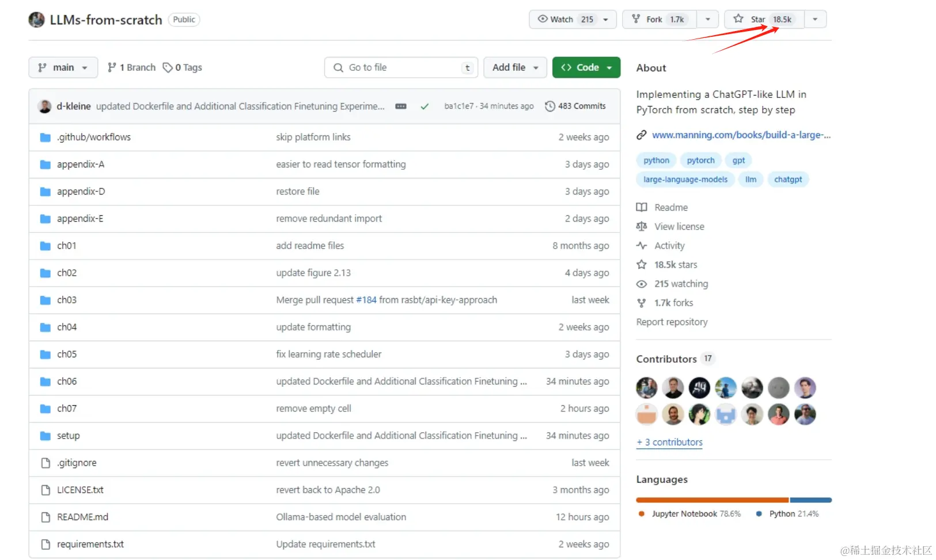The width and height of the screenshot is (936, 560).
Task: Click the repository owner avatar beside LLMs-from-scratch
Action: 36,20
